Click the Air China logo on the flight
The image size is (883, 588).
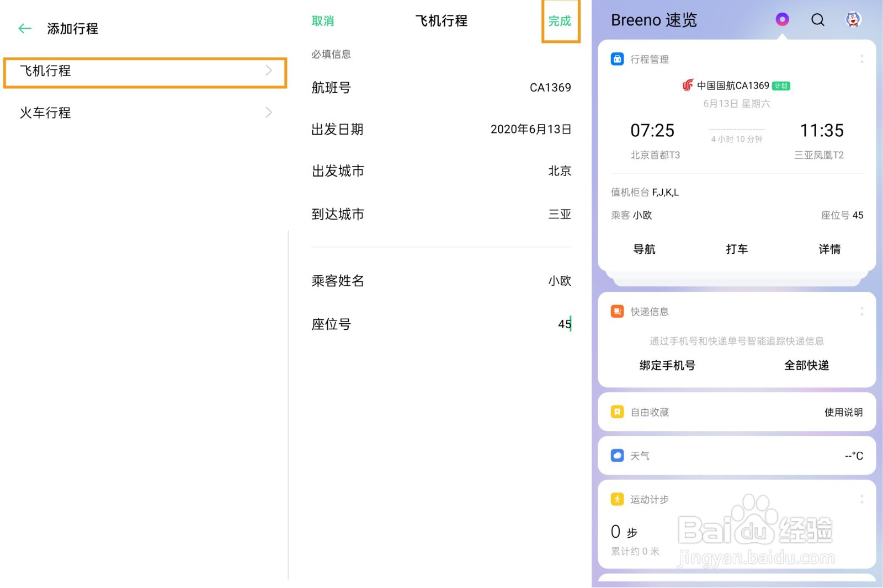point(688,85)
